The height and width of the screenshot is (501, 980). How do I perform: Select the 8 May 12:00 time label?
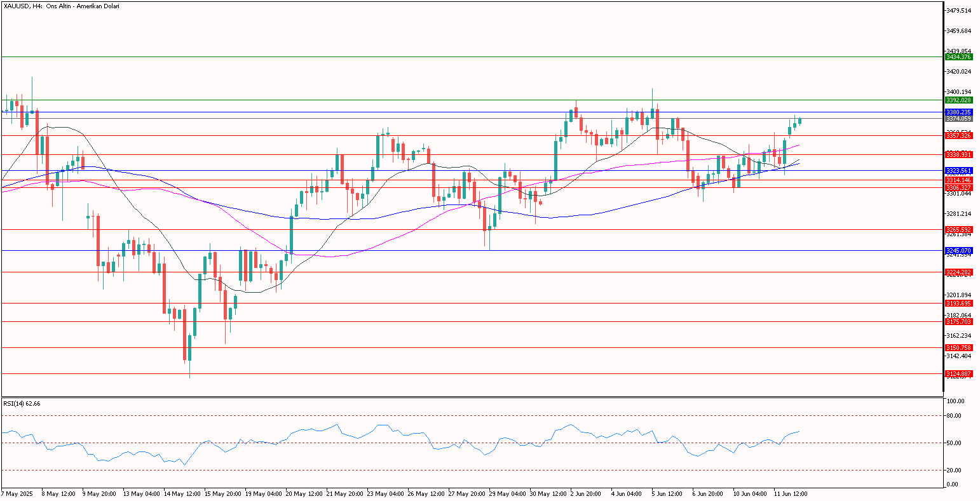click(59, 493)
